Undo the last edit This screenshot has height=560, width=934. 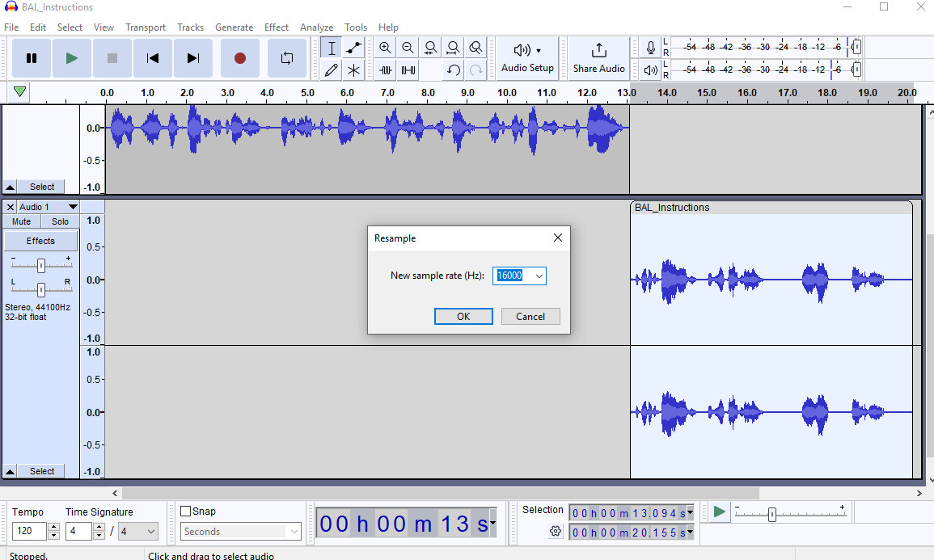click(x=452, y=70)
